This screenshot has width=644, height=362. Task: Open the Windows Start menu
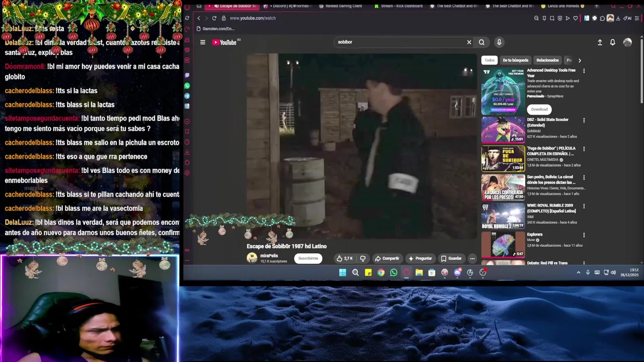tap(343, 273)
